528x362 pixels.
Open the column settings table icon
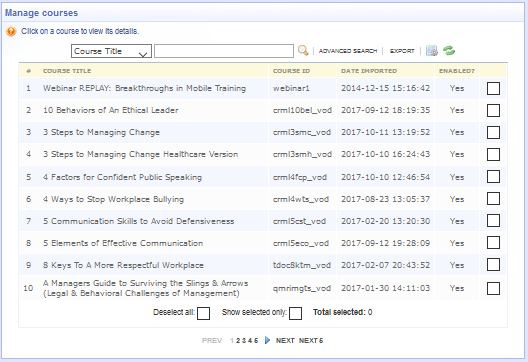click(432, 51)
